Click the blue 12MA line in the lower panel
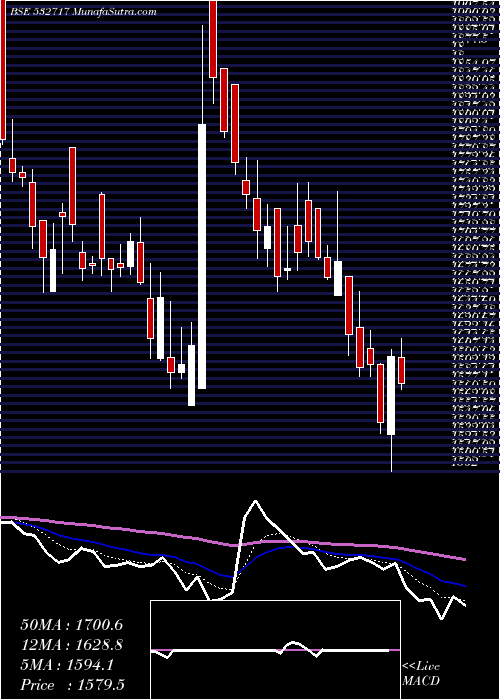 point(232,576)
